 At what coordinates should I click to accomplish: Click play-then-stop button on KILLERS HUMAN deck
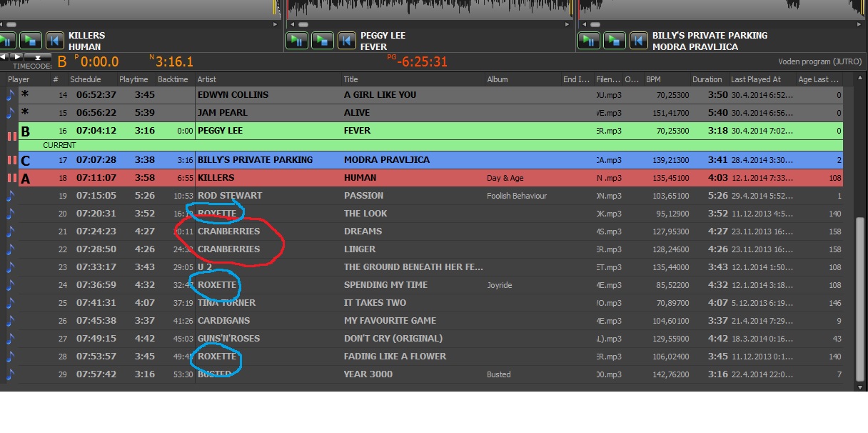[31, 40]
